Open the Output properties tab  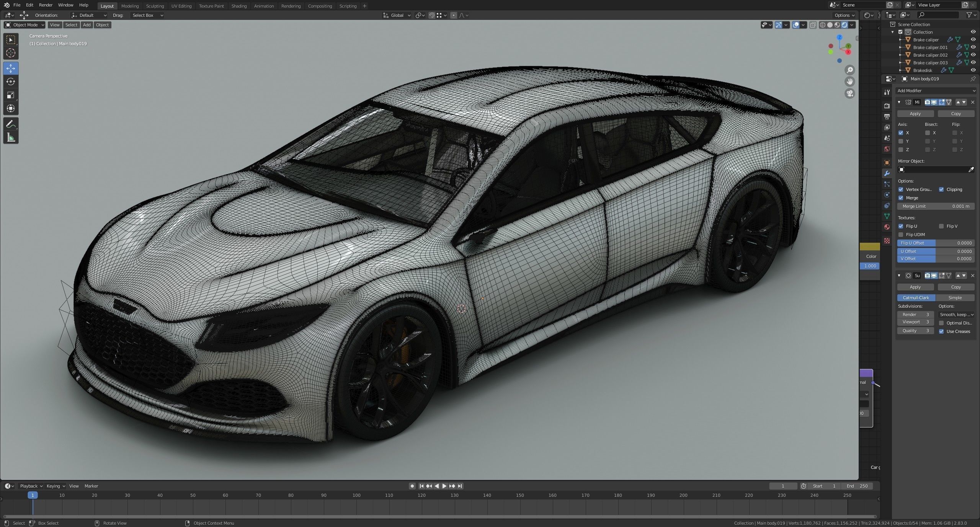pyautogui.click(x=887, y=116)
